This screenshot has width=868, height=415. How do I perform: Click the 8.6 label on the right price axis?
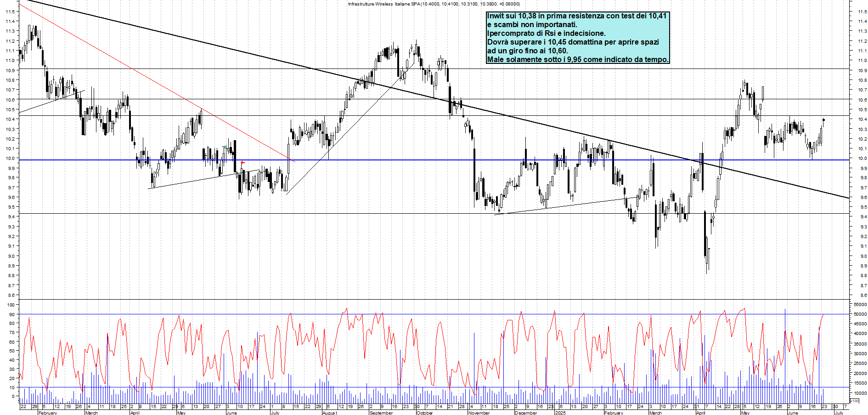[862, 296]
